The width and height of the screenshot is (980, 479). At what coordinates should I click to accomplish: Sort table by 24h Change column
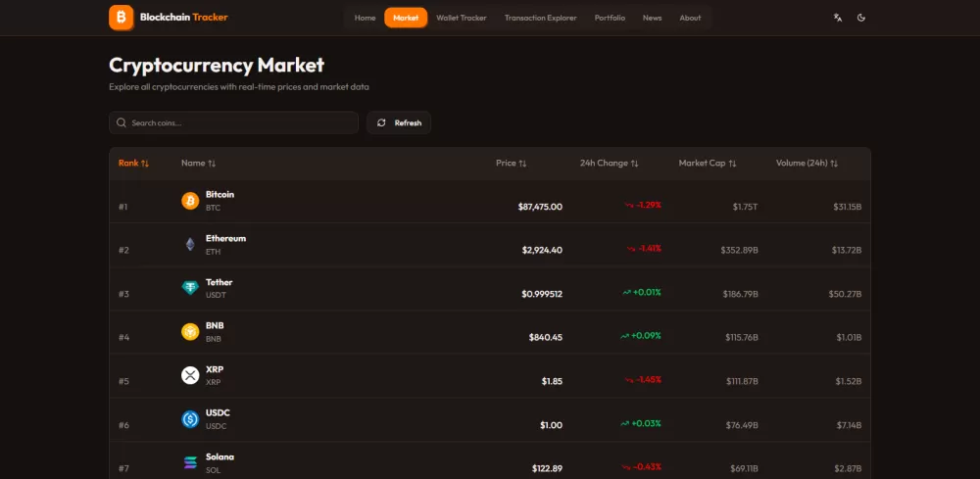610,163
